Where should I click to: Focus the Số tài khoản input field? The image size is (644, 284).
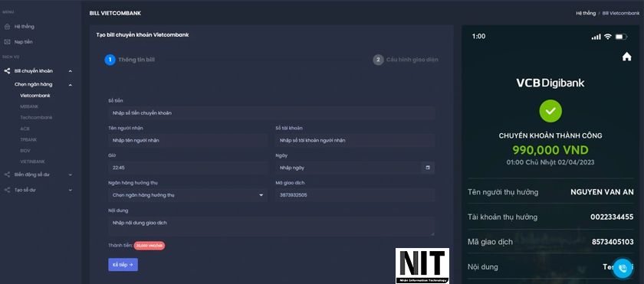(x=355, y=140)
